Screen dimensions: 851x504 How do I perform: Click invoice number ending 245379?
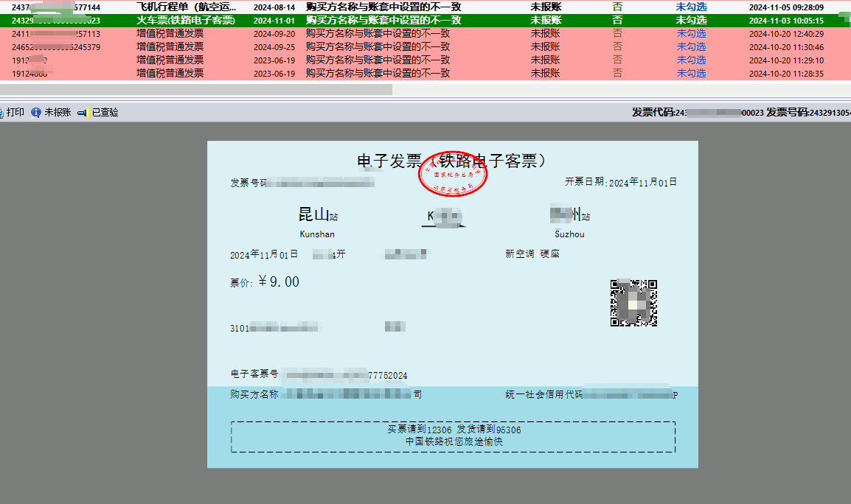(56, 47)
